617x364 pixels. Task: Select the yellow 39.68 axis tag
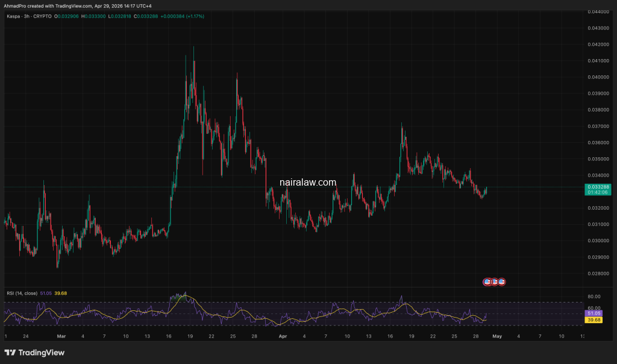tap(594, 320)
